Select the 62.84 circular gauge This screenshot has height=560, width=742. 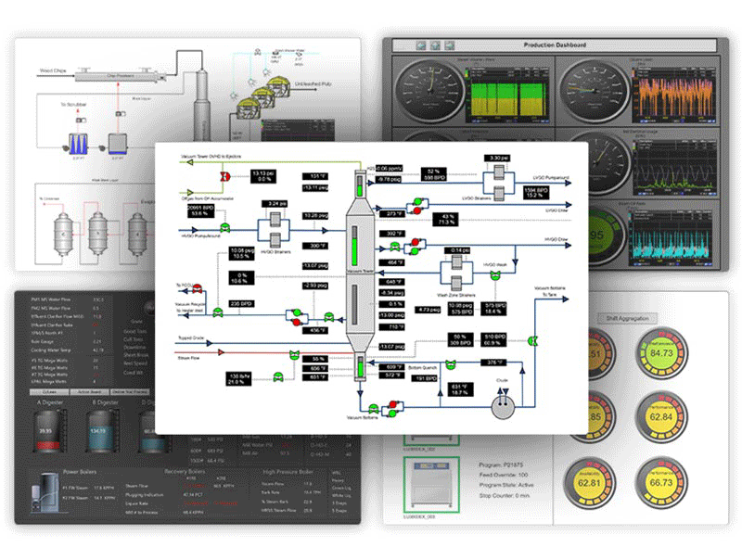(661, 416)
